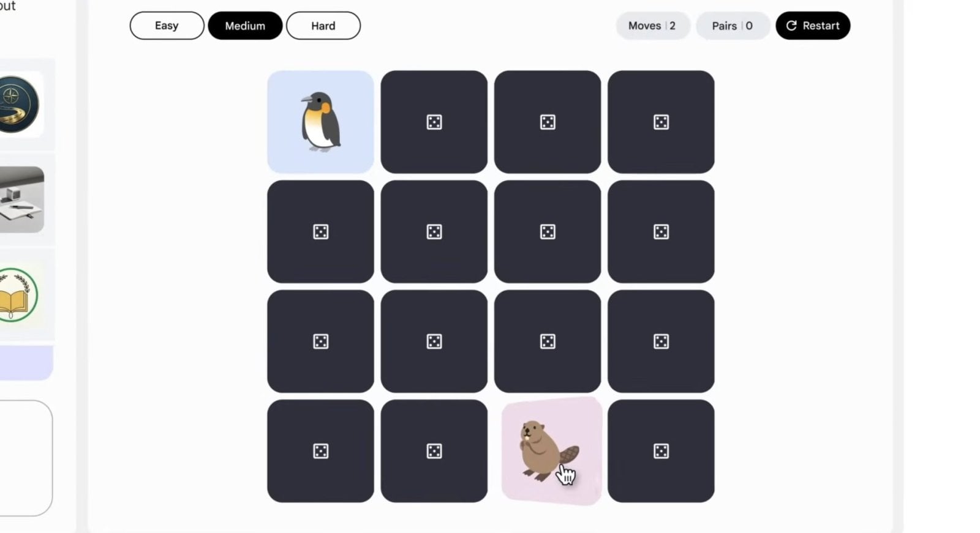The image size is (980, 533).
Task: Select the highlighted lavender sidebar item
Action: coord(26,363)
